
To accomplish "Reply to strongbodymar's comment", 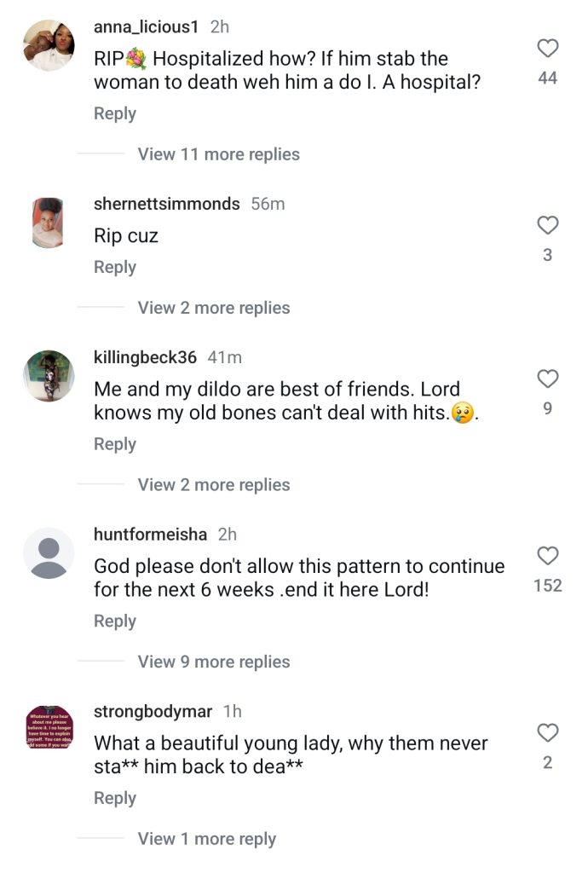I will [114, 798].
